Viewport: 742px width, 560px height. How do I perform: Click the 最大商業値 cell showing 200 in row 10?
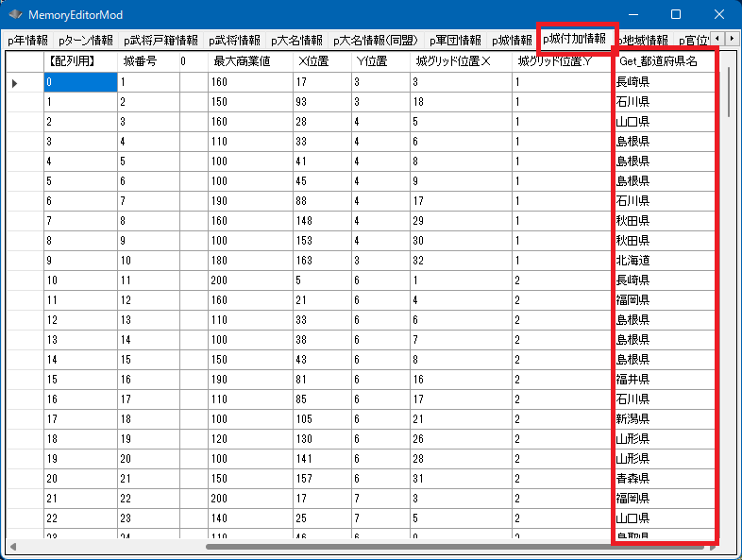249,280
